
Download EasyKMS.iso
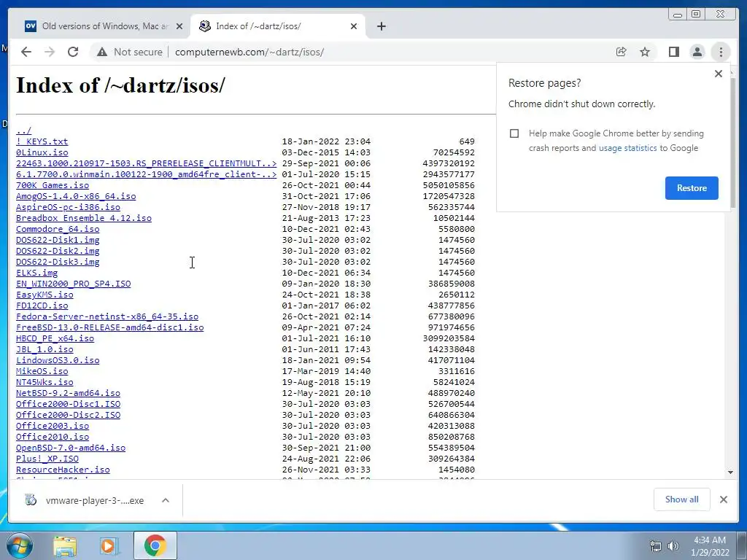point(44,295)
